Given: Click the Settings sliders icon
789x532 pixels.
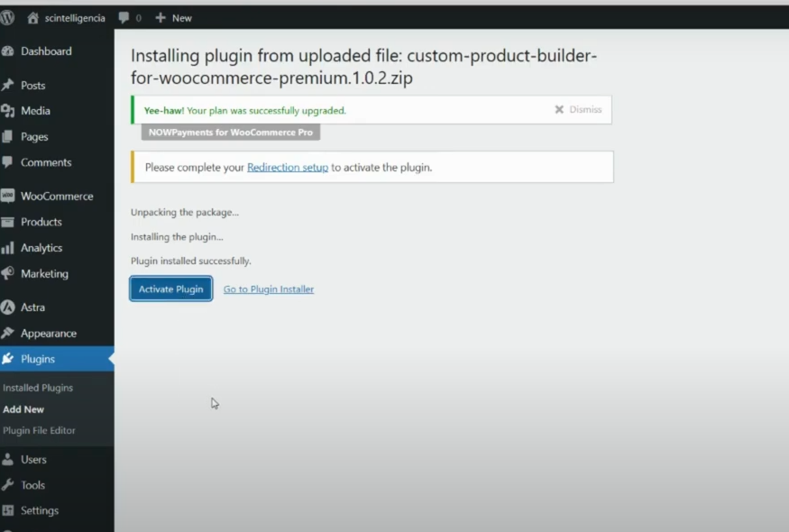Looking at the screenshot, I should (7, 510).
